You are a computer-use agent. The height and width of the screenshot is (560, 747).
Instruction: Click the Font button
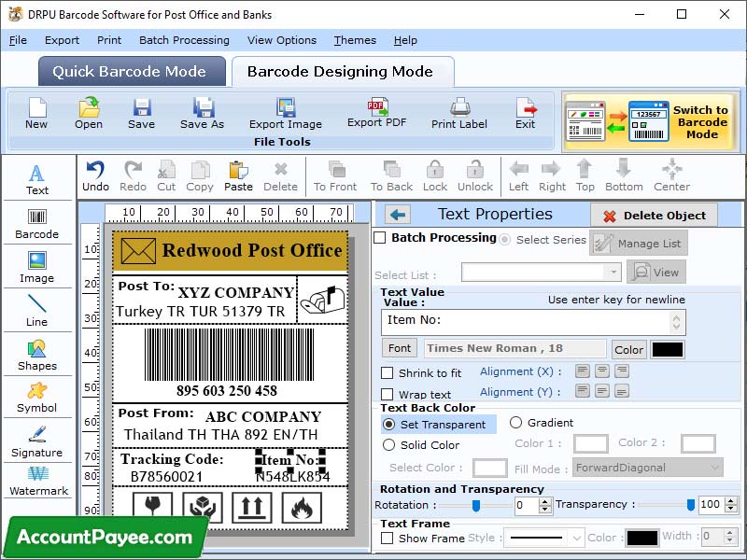400,348
